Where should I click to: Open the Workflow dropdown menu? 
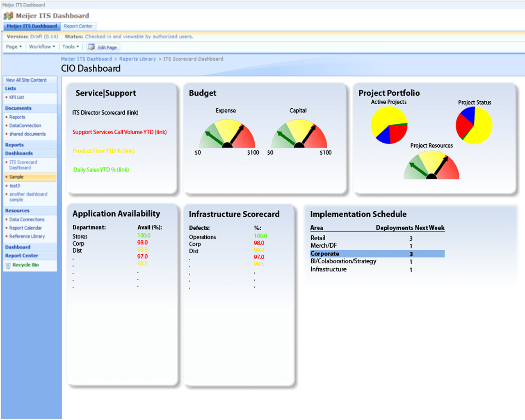(42, 47)
